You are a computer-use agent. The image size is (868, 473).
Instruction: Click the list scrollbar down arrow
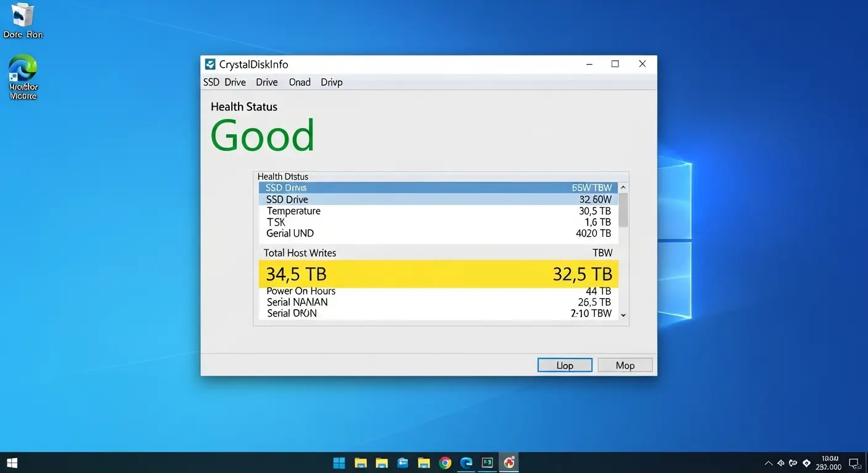click(x=623, y=315)
